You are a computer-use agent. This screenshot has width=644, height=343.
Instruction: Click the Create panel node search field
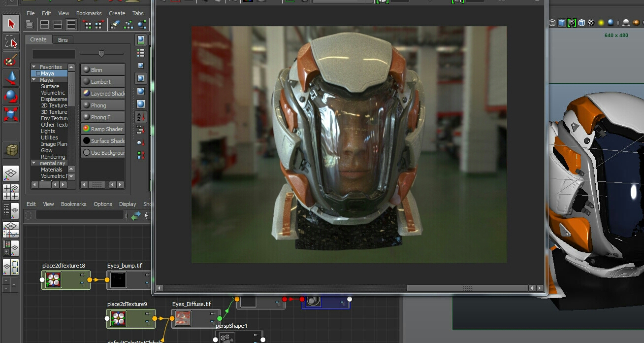(x=54, y=54)
